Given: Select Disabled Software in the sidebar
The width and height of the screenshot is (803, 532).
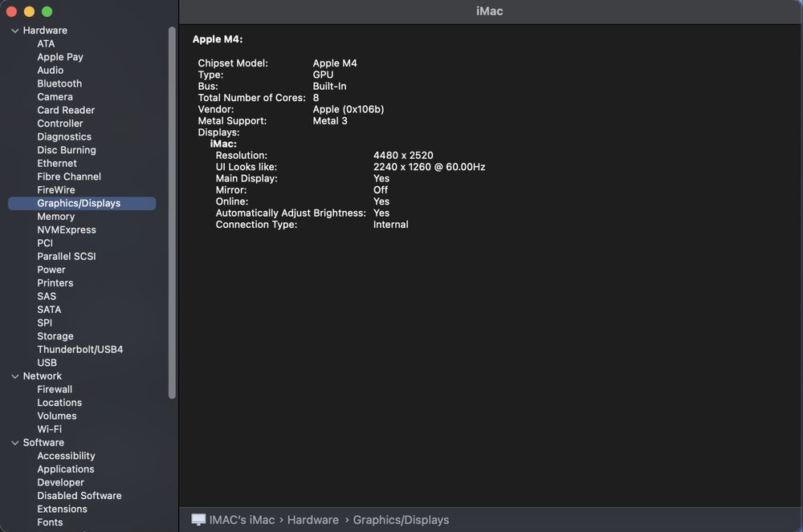Looking at the screenshot, I should click(x=79, y=496).
